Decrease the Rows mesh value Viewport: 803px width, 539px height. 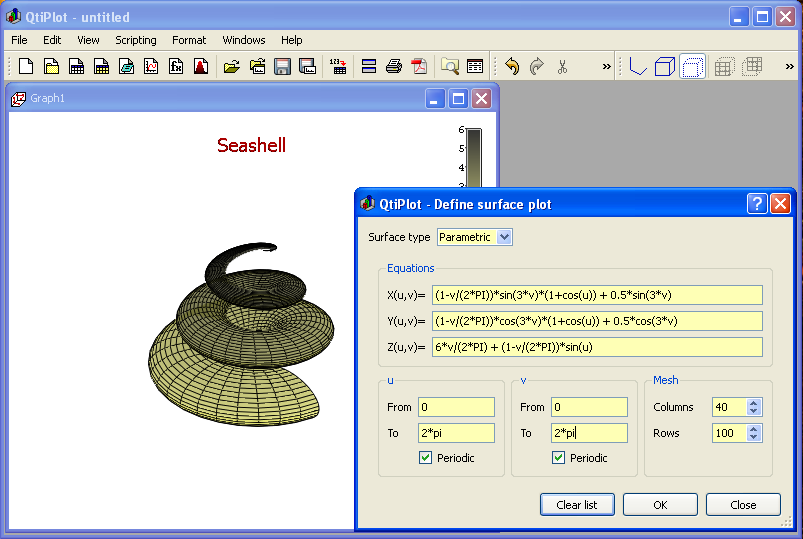pyautogui.click(x=753, y=437)
